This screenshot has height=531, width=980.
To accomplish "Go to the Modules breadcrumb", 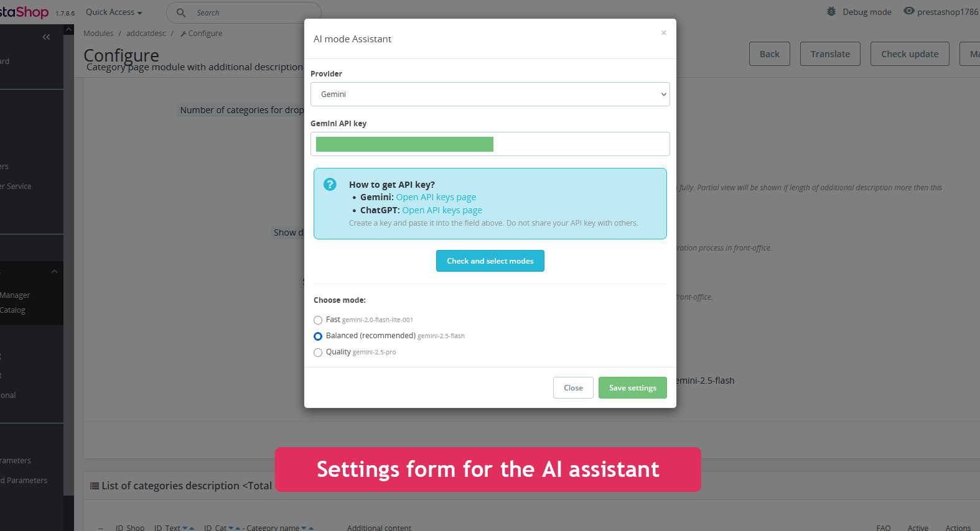I will tap(98, 34).
